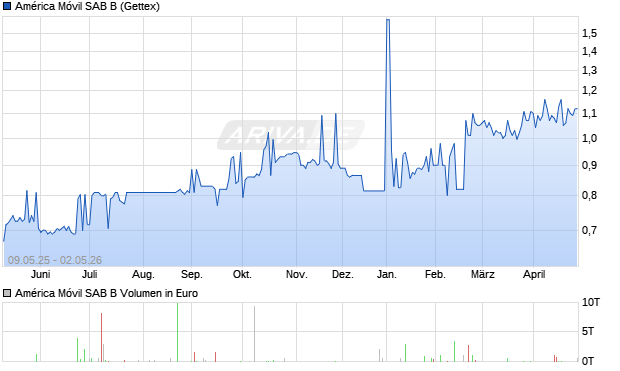
Task: Click the date range '09.05.25 - 02.05.26'
Action: tap(55, 260)
